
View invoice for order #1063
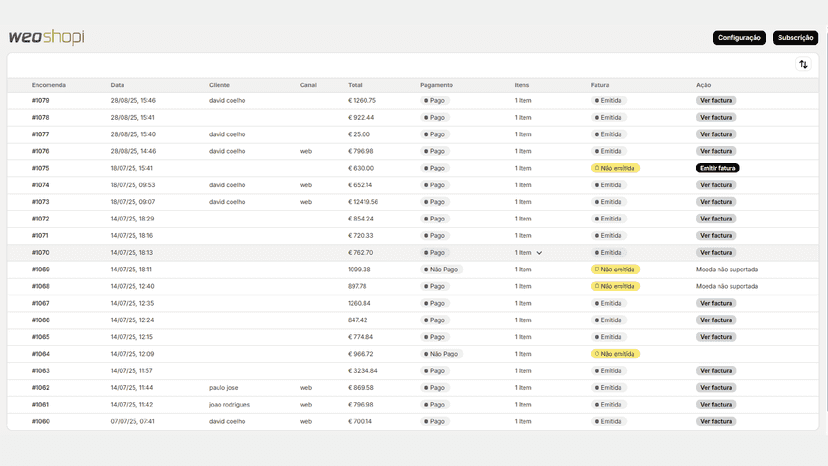coord(716,371)
